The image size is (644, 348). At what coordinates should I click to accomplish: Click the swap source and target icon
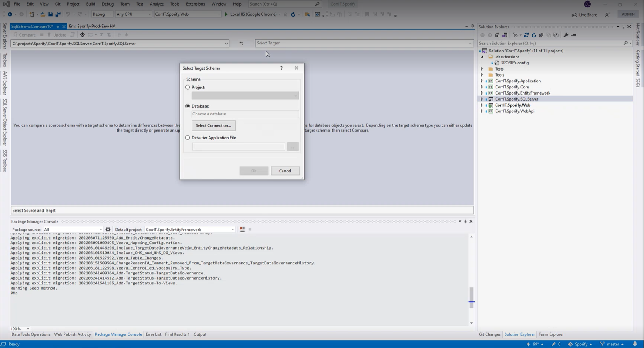(241, 44)
